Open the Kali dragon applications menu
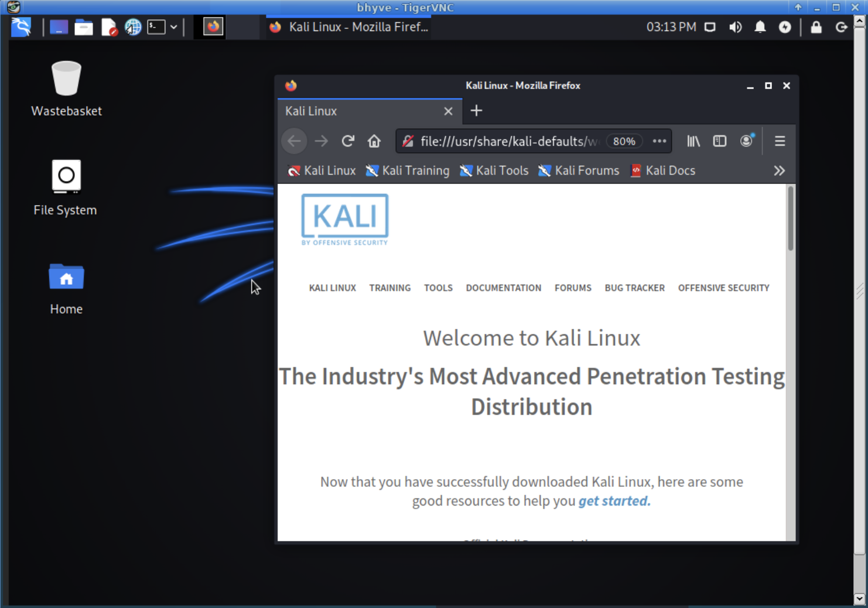 21,27
